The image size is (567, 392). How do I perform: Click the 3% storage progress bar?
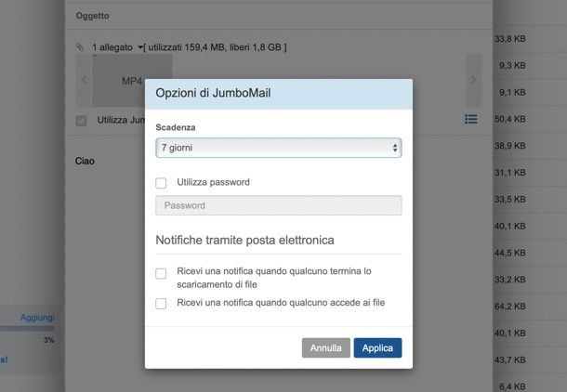27,329
